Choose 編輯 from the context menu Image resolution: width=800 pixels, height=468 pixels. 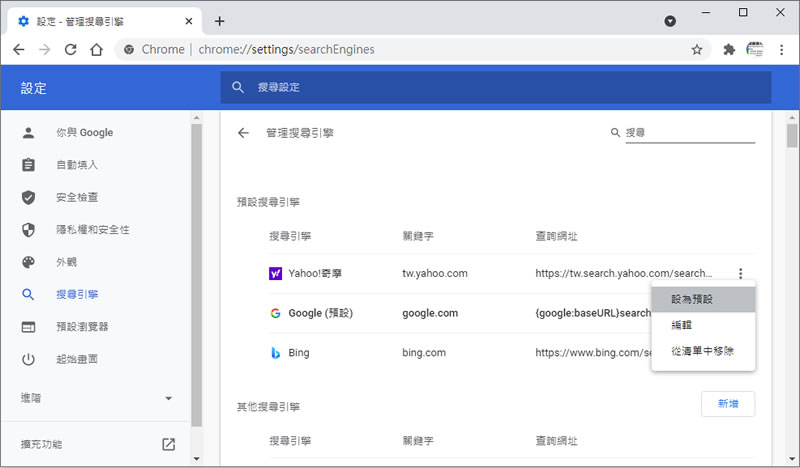click(x=682, y=325)
